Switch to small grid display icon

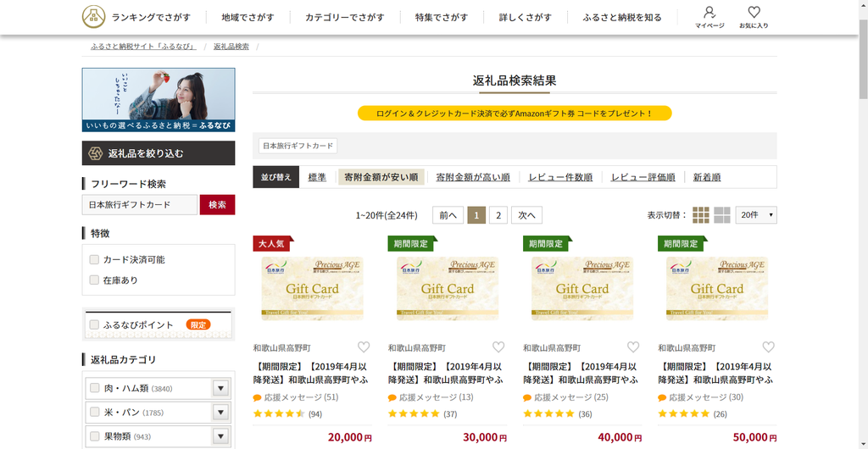tap(701, 215)
